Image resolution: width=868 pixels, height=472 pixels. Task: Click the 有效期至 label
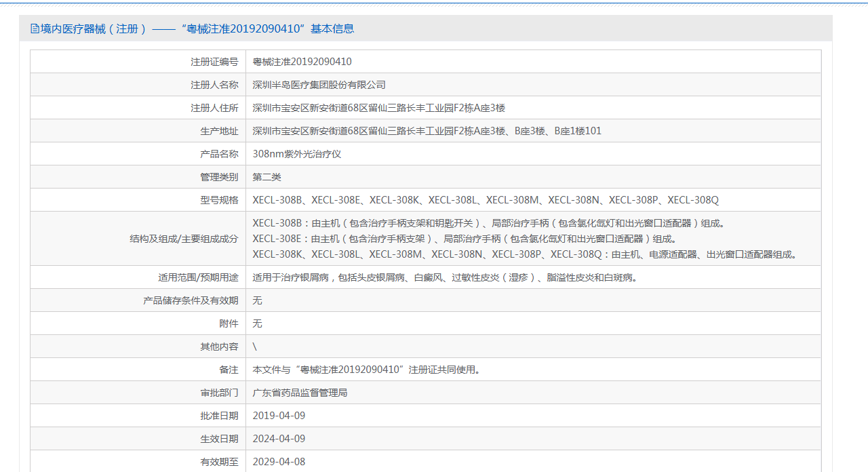coord(219,462)
